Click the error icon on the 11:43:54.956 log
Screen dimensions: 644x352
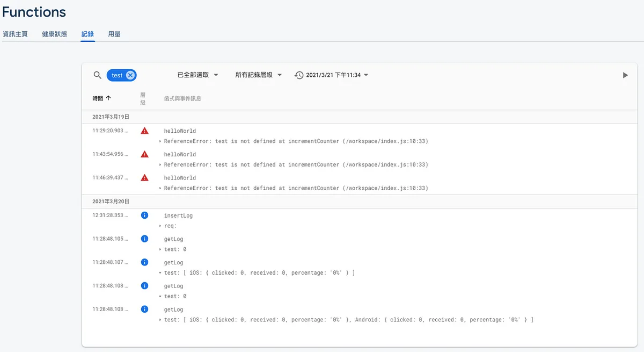[x=144, y=154]
